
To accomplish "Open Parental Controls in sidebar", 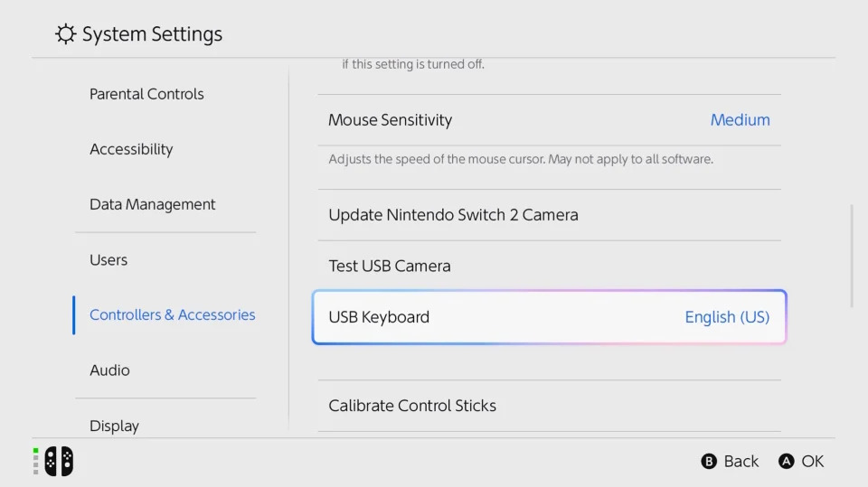I will 146,94.
